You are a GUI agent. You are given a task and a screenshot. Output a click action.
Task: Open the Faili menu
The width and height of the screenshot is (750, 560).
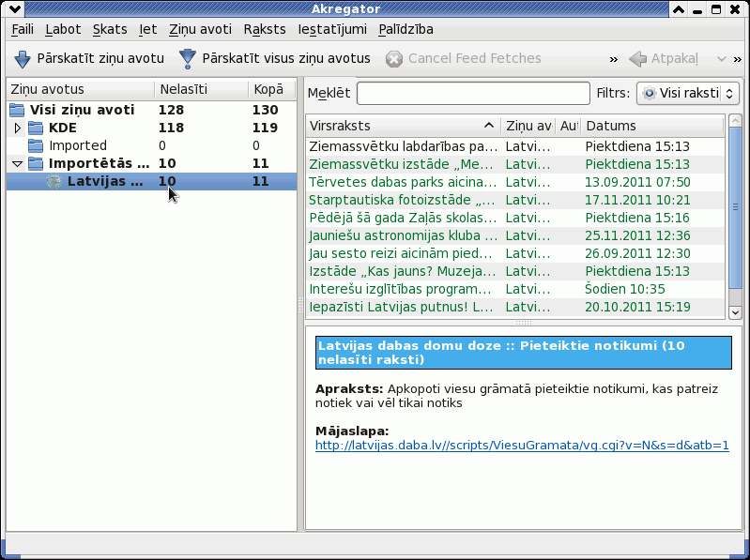23,29
